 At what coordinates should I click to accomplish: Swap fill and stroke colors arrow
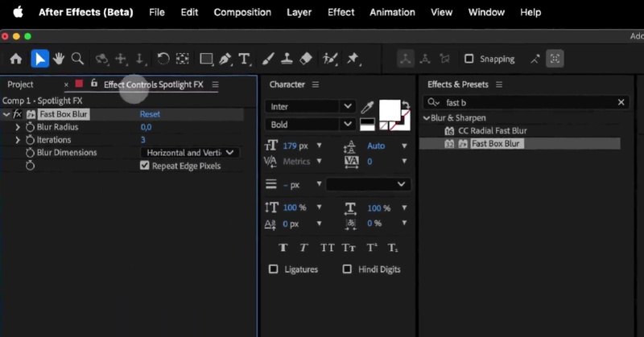click(406, 105)
